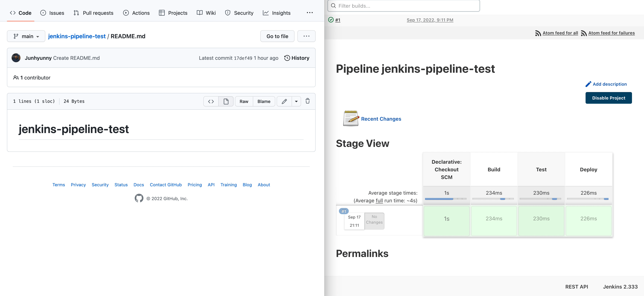Open the Recent Changes notepad icon

point(351,118)
